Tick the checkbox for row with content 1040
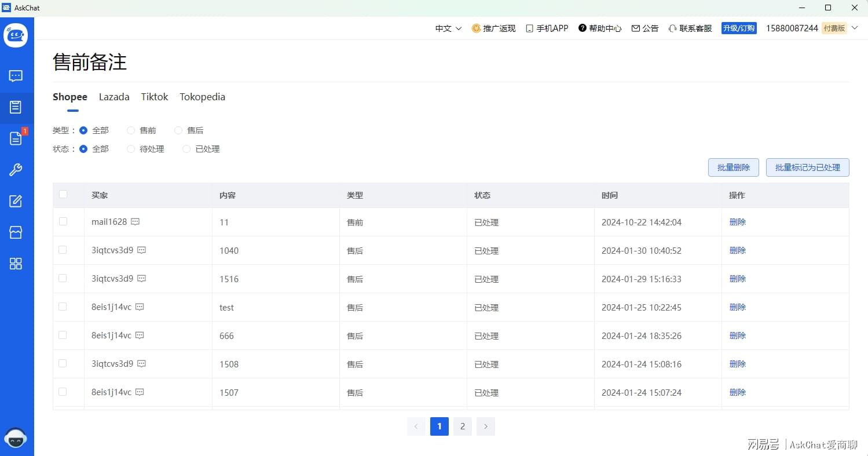The width and height of the screenshot is (868, 456). tap(63, 250)
